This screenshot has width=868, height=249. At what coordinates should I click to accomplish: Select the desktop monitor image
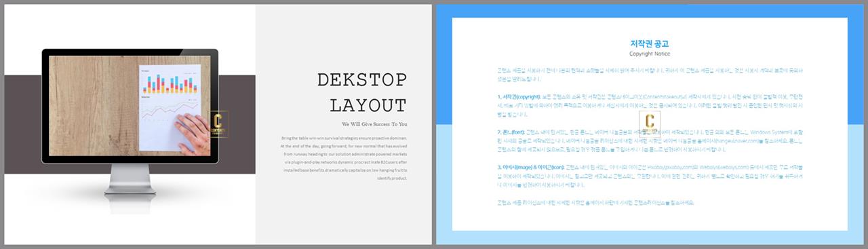coord(130,123)
